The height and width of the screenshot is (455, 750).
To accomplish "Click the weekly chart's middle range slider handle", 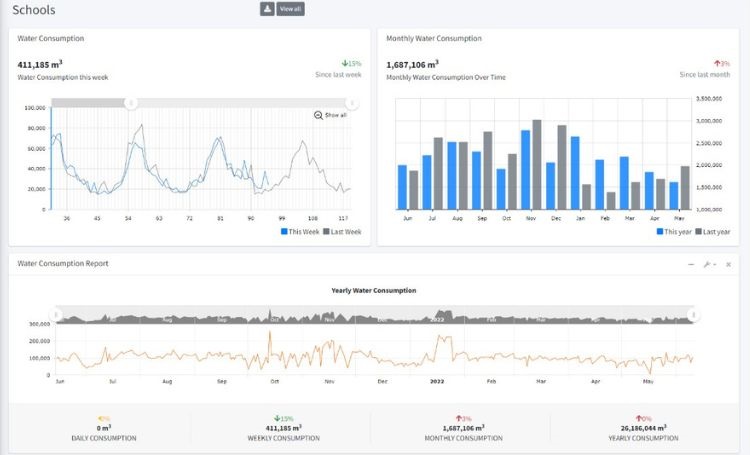I will 130,103.
